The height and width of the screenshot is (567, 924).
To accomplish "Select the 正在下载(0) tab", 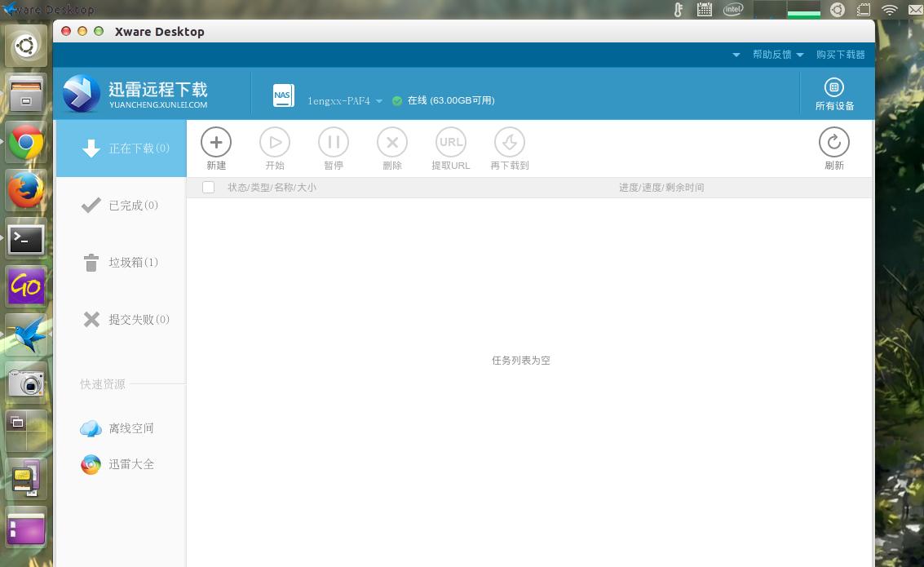I will pyautogui.click(x=121, y=148).
